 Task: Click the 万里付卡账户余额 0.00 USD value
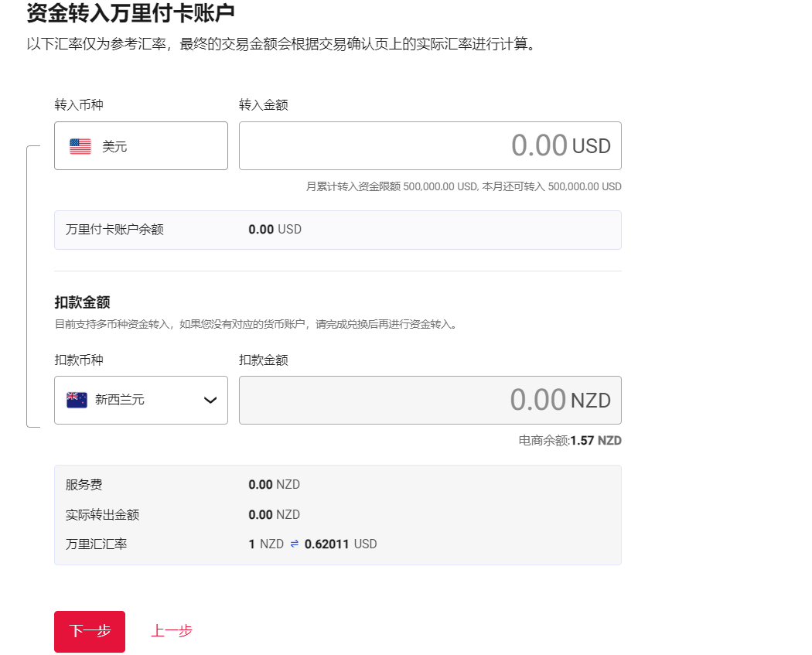275,230
